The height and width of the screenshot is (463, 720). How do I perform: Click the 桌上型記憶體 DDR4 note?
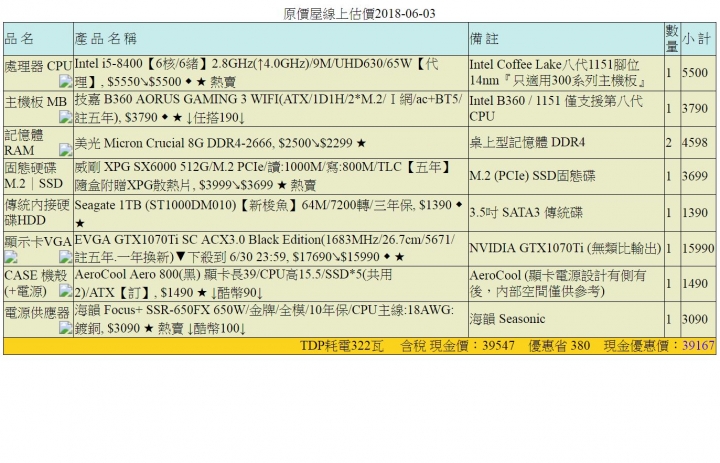pos(527,142)
